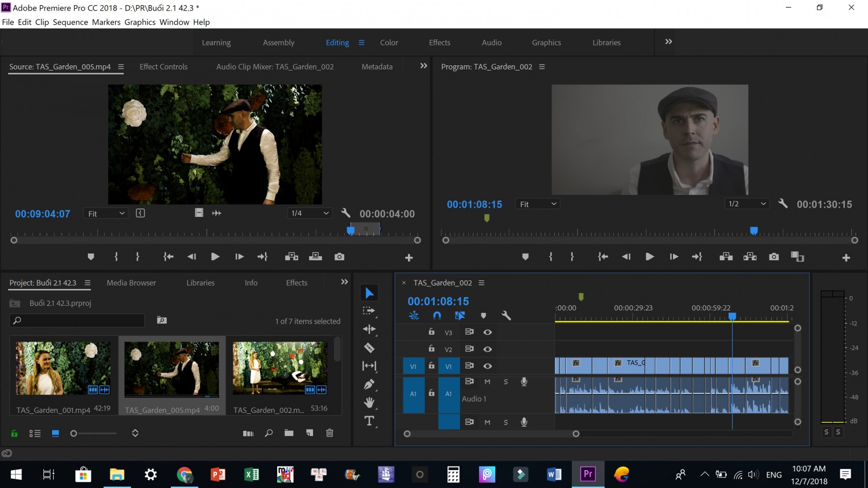Click the Program monitor playhead
Viewport: 868px width, 488px height.
(754, 231)
